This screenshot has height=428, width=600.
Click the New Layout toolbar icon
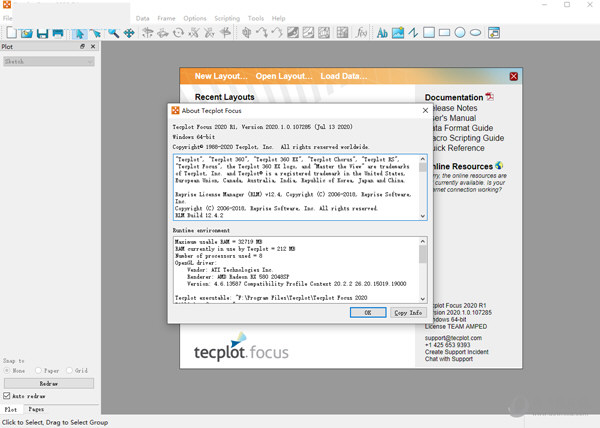pyautogui.click(x=11, y=33)
